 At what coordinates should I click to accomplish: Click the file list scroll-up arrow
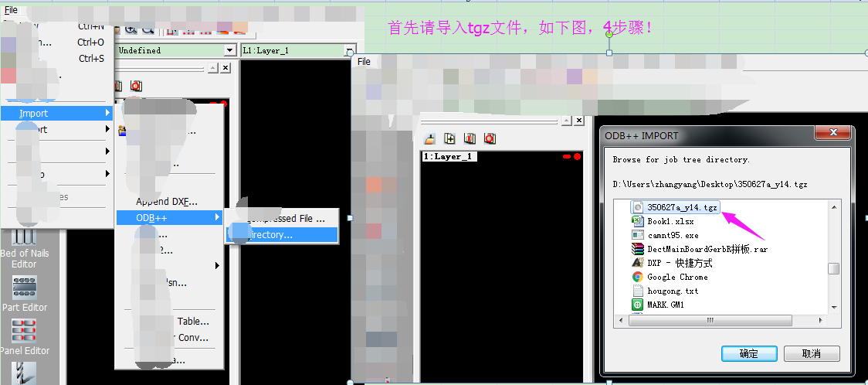(834, 206)
